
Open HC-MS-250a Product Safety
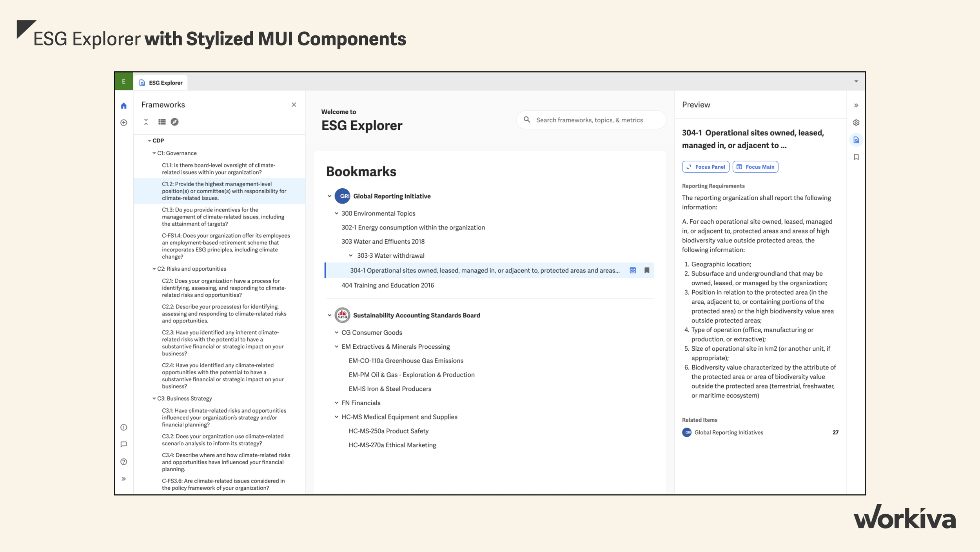click(388, 431)
